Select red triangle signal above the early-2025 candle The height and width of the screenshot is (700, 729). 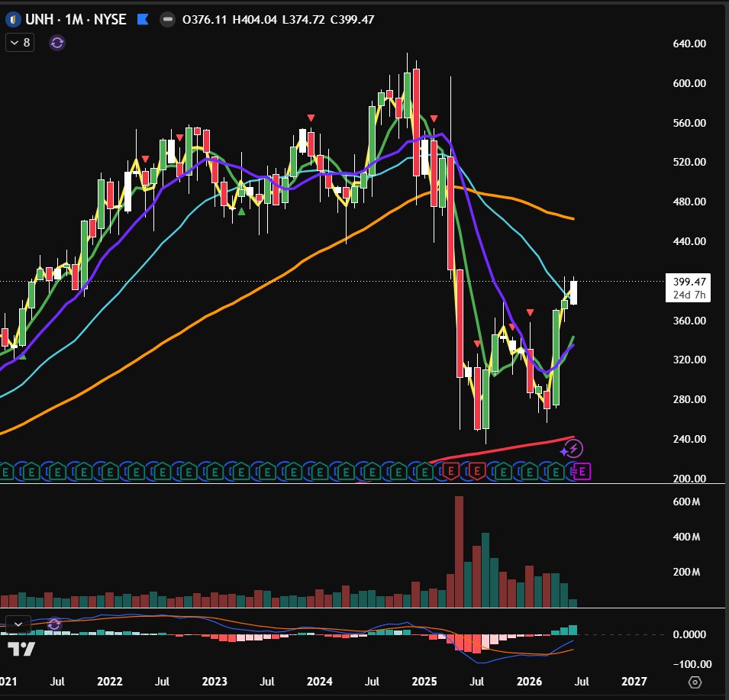tap(434, 118)
